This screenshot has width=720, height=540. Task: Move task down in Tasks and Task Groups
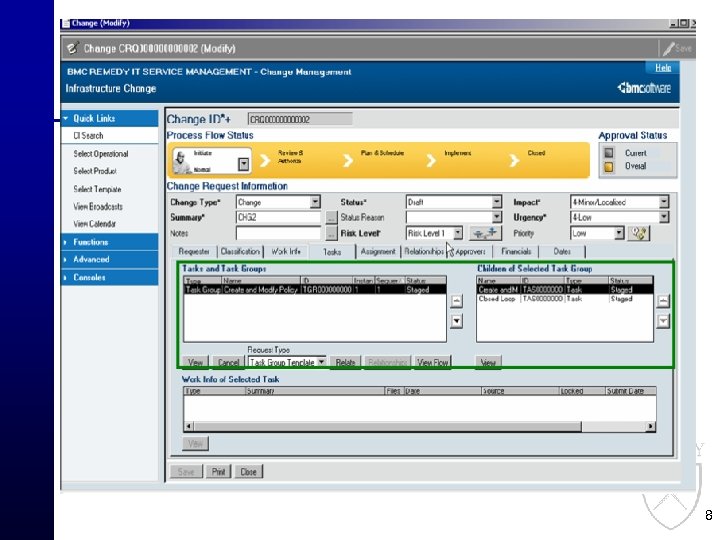pyautogui.click(x=456, y=321)
